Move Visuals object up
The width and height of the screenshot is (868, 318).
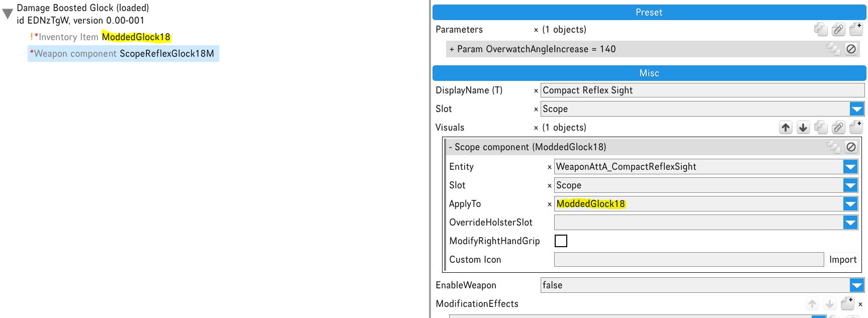(786, 128)
